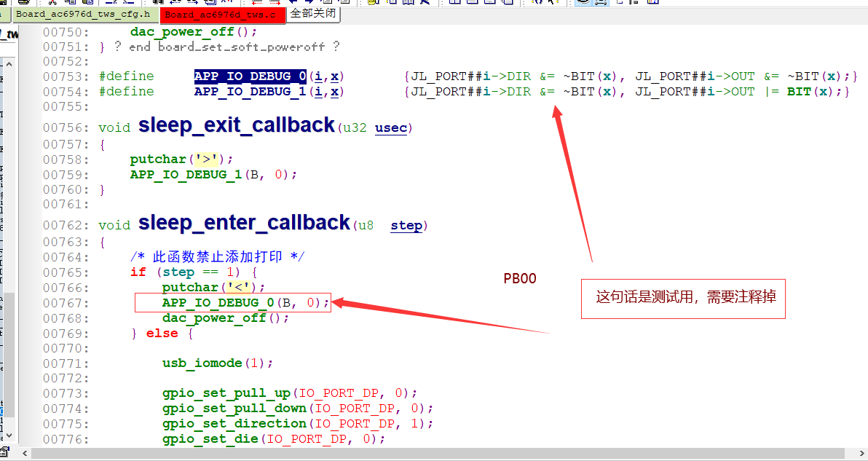The image size is (868, 461).
Task: Click the usb_iomode(1) call
Action: (218, 363)
